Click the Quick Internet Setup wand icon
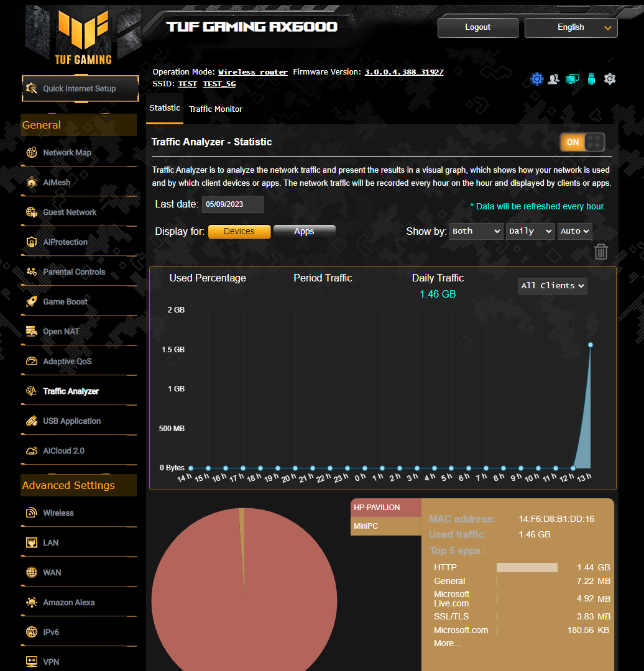 coord(32,89)
